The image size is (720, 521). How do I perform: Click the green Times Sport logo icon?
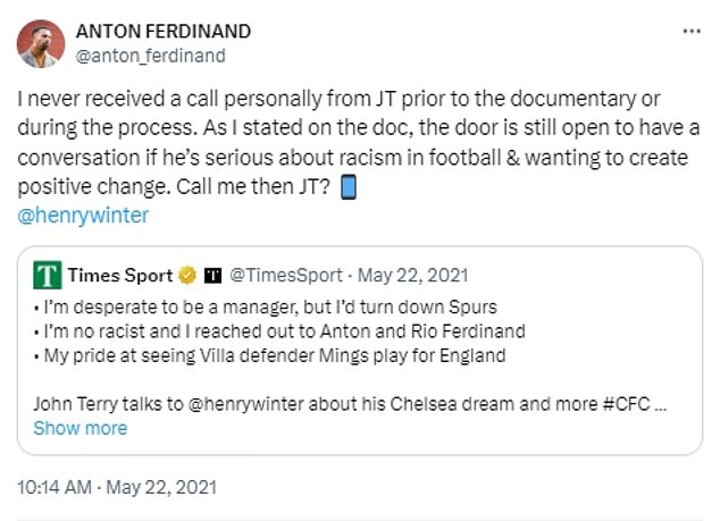point(46,274)
